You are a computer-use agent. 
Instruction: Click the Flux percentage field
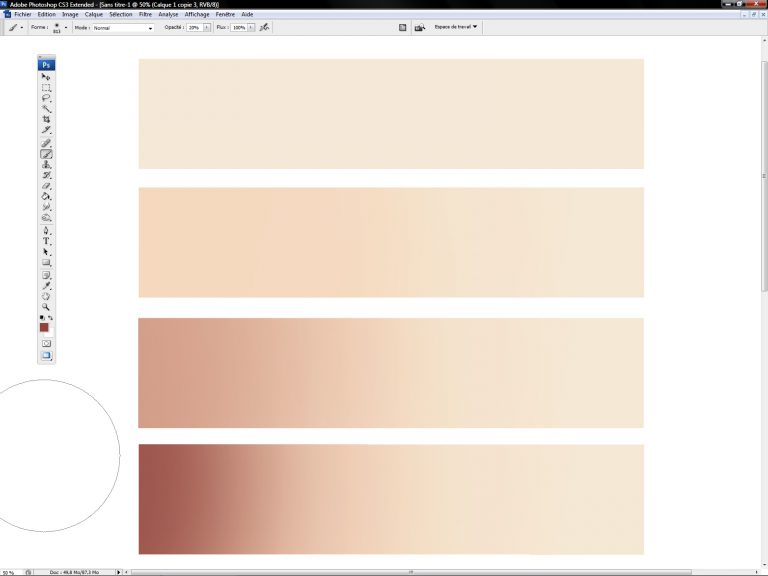(239, 28)
